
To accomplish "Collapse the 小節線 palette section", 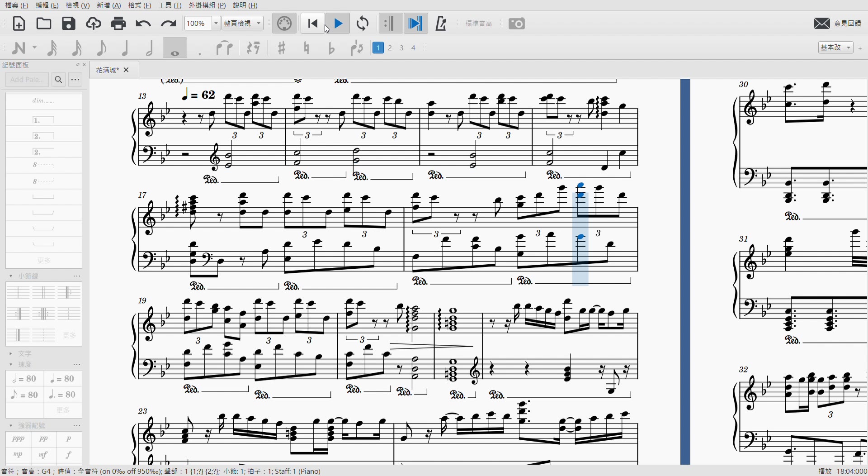I will point(11,276).
